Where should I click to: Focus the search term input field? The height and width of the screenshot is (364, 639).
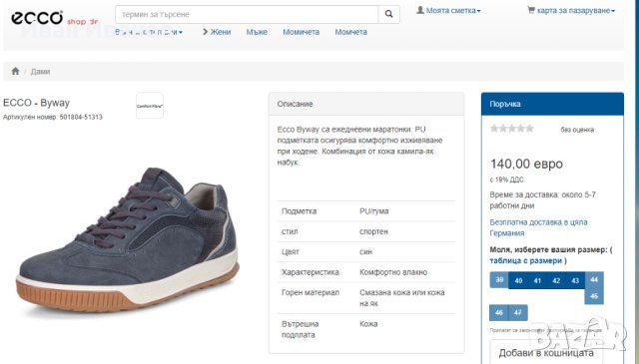pyautogui.click(x=247, y=14)
